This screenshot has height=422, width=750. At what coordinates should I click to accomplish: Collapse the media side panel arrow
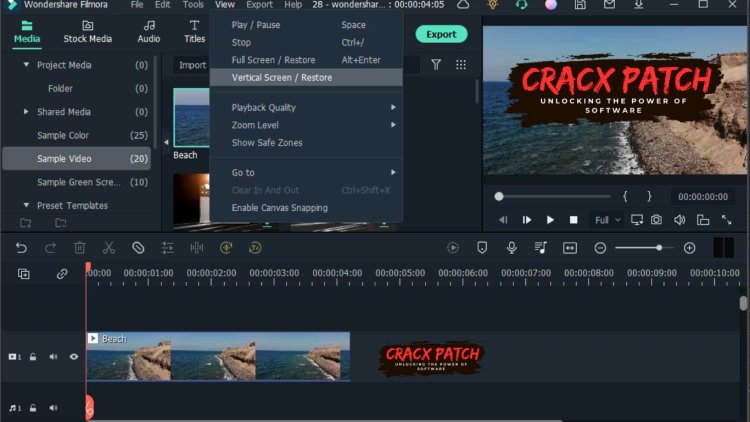coord(166,142)
